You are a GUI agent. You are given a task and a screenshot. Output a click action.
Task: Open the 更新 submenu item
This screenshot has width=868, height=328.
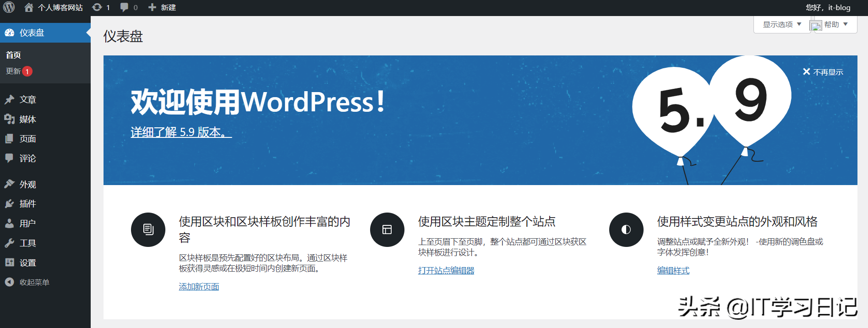coord(13,71)
